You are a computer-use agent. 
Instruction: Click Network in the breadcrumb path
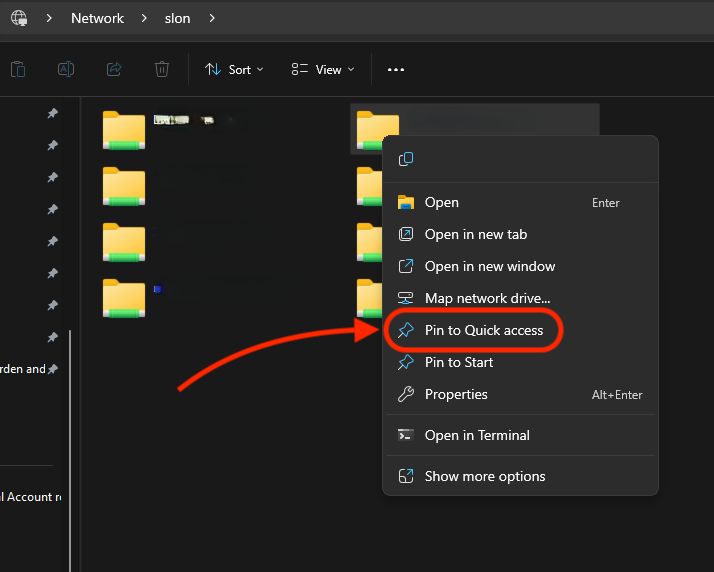[97, 18]
